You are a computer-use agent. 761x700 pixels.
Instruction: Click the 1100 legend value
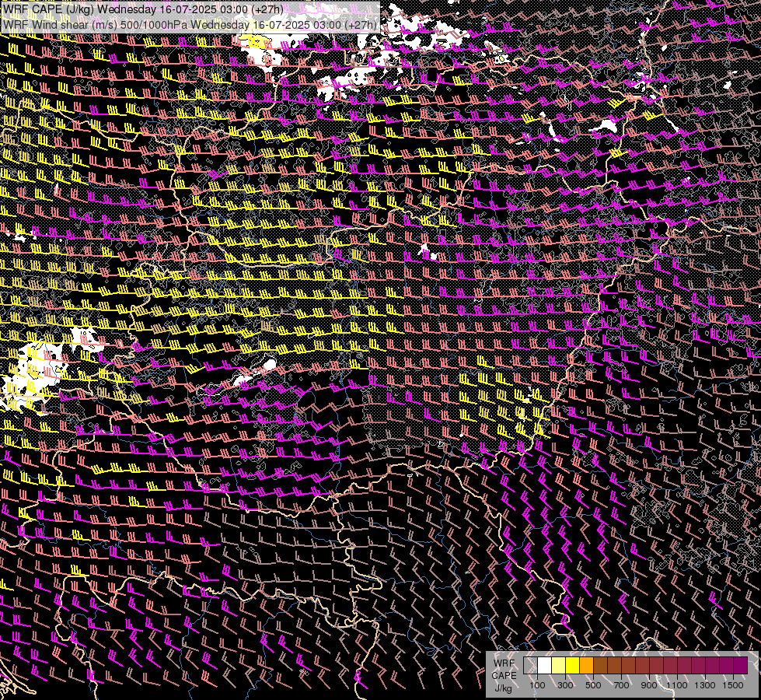677,685
